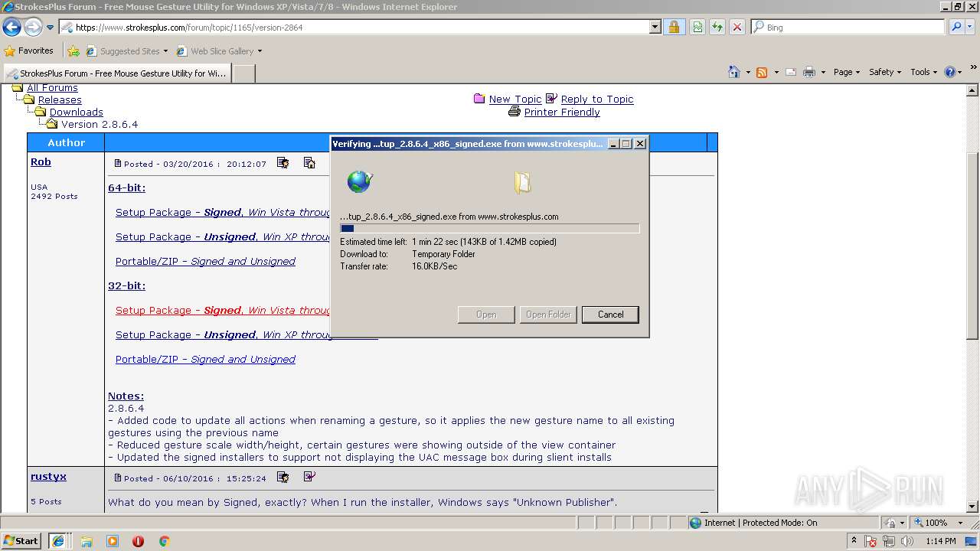The width and height of the screenshot is (980, 551).
Task: Open Rob's author profile link
Action: tap(41, 162)
